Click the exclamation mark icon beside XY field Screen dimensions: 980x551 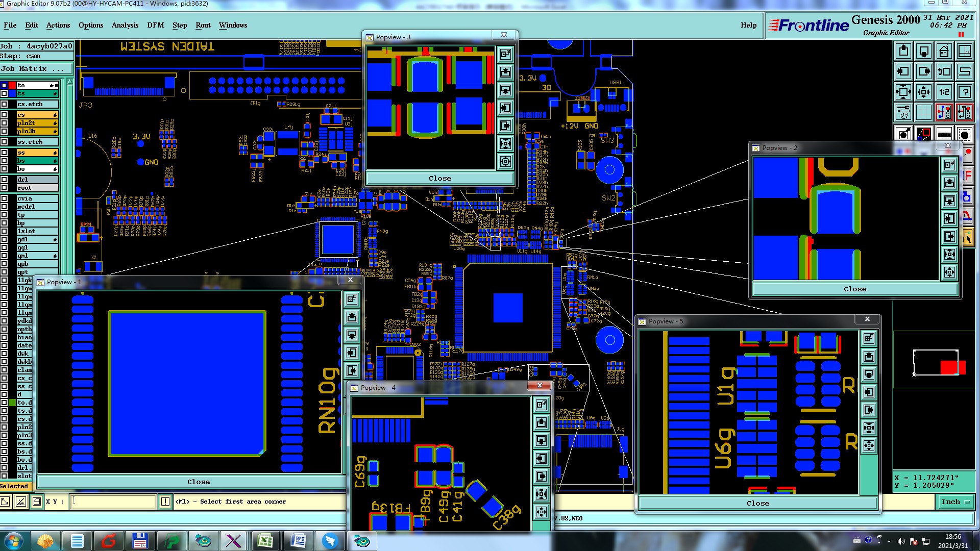click(x=165, y=502)
